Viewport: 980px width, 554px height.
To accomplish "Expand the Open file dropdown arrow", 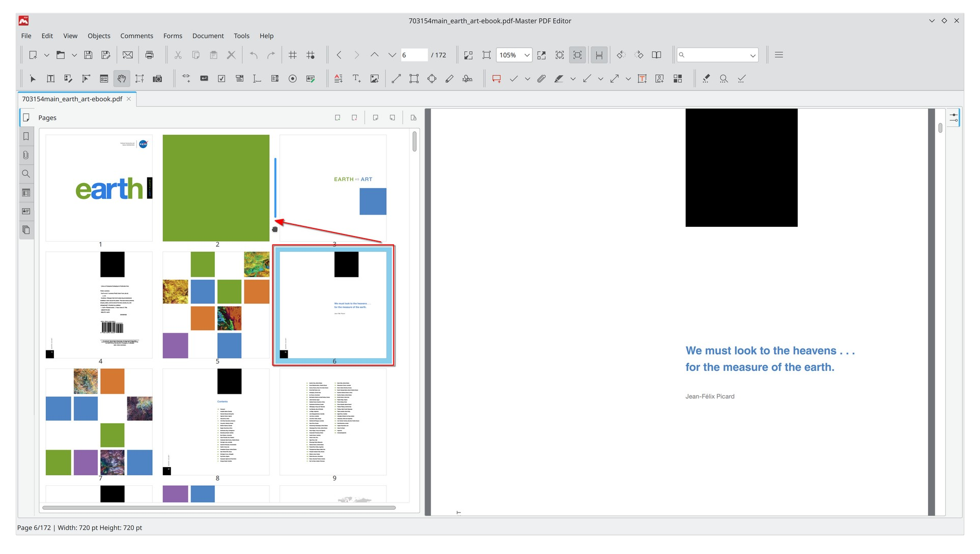I will click(74, 55).
